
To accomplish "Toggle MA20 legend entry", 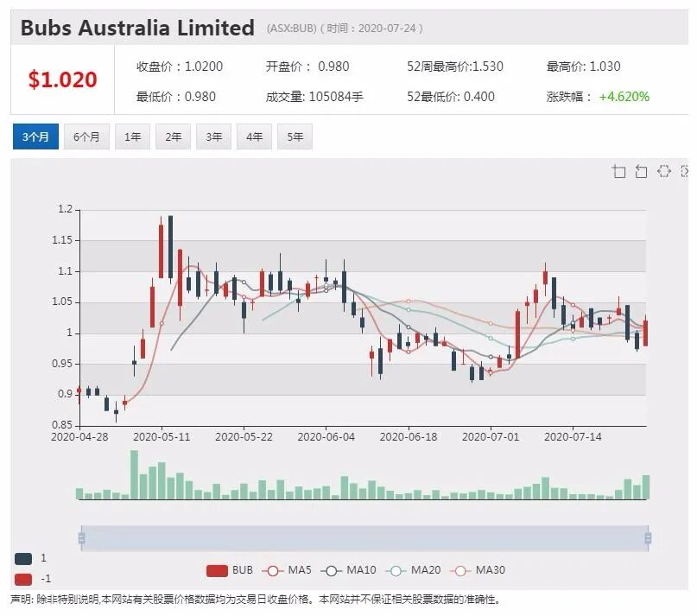I will [x=413, y=570].
